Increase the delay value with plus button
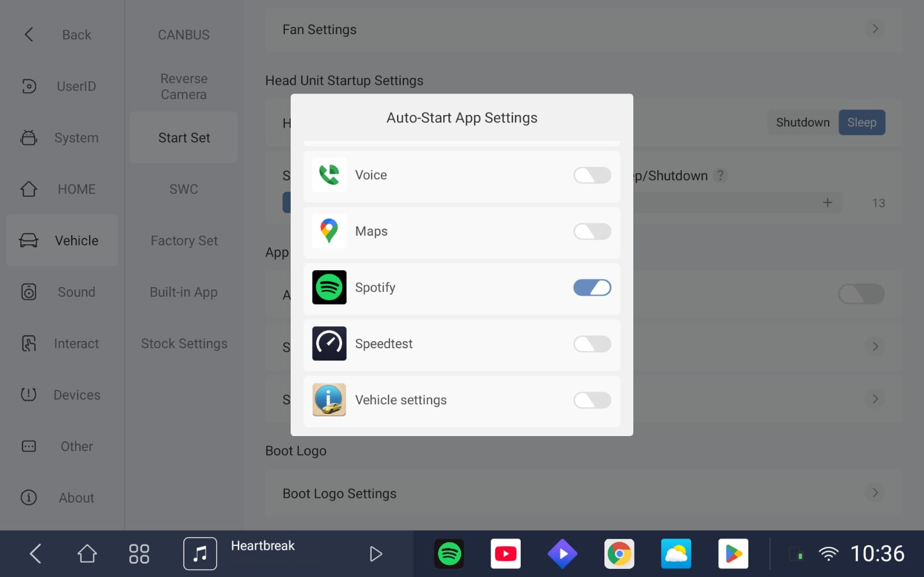Viewport: 924px width, 577px height. pos(827,202)
